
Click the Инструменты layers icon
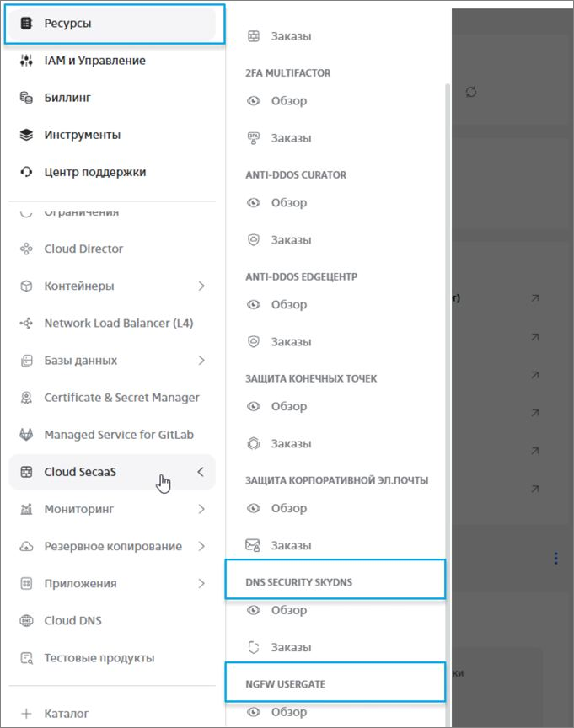point(26,135)
